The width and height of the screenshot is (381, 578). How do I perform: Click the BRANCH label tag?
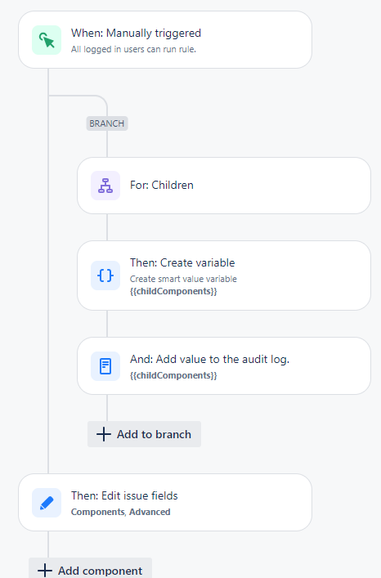[107, 123]
